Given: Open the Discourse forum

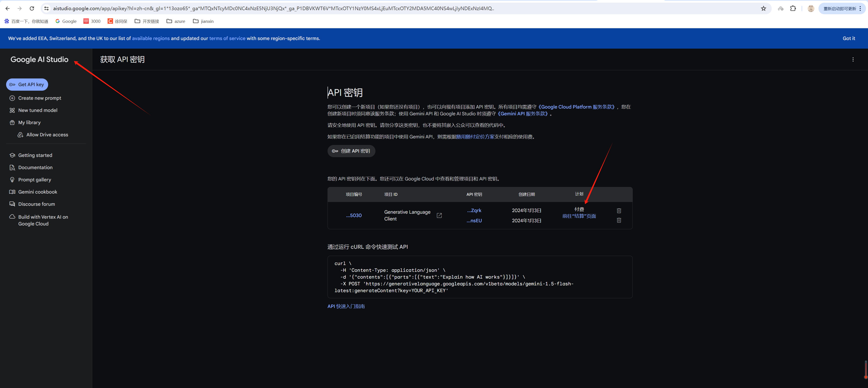Looking at the screenshot, I should [36, 203].
